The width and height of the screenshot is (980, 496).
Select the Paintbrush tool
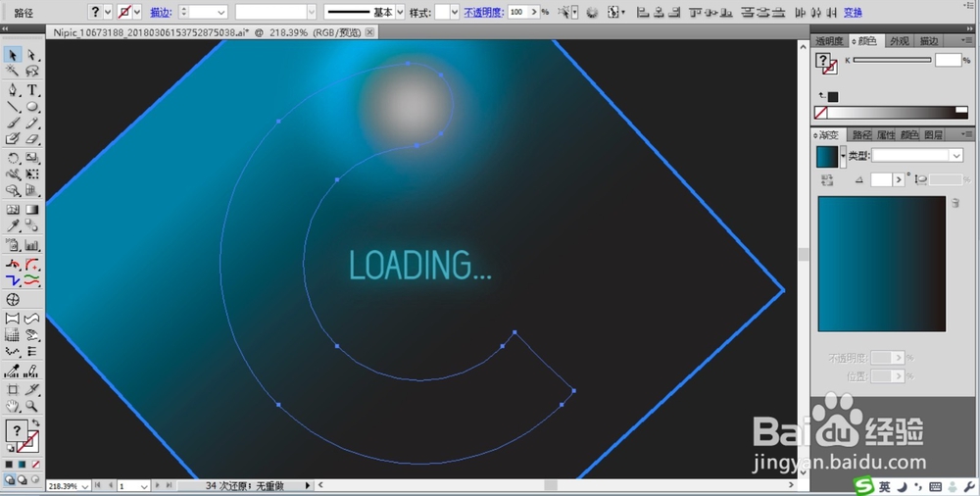[13, 124]
